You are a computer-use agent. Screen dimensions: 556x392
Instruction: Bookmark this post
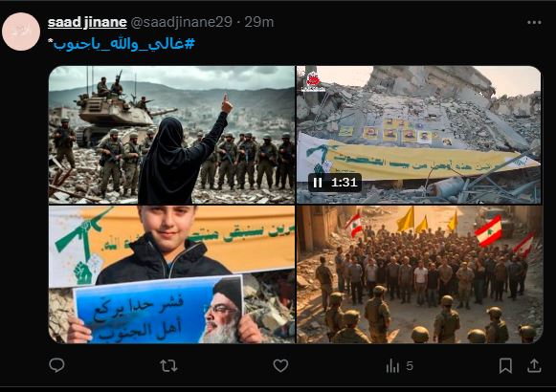[505, 365]
